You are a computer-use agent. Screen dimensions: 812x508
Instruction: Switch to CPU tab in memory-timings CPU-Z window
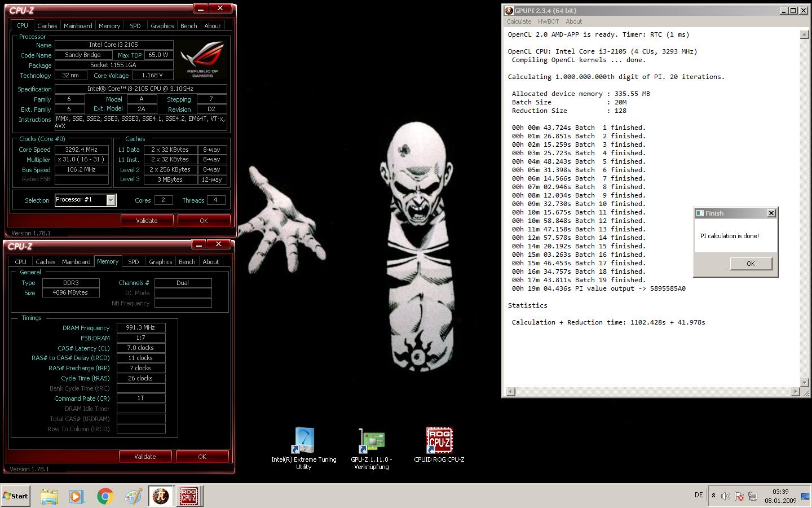(20, 262)
